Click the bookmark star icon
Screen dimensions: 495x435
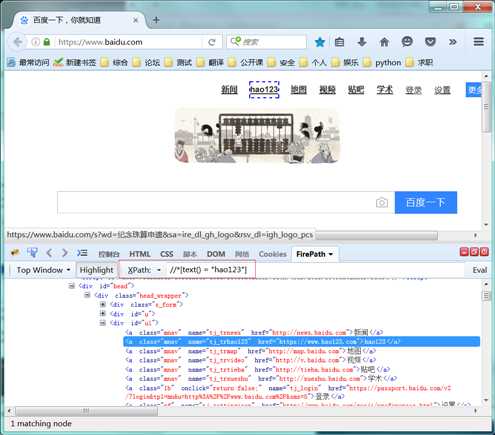(320, 42)
